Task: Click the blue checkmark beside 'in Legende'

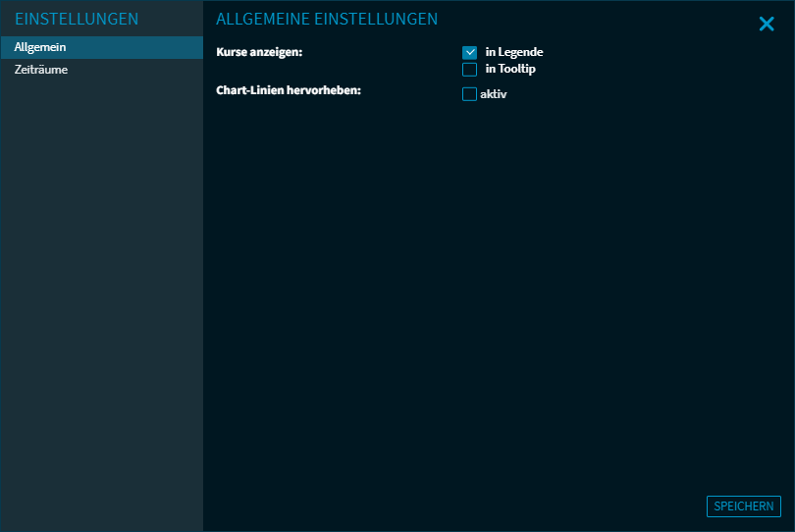Action: coord(469,52)
